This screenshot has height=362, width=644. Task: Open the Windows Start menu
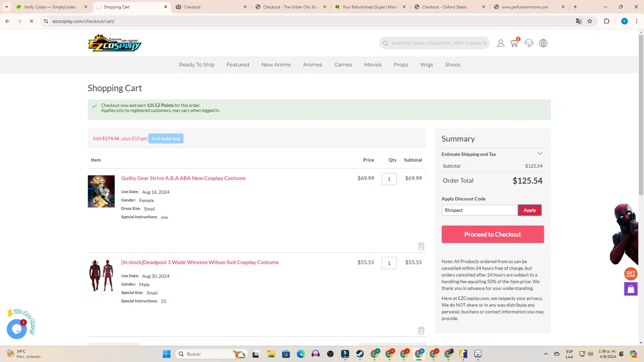coord(167,354)
